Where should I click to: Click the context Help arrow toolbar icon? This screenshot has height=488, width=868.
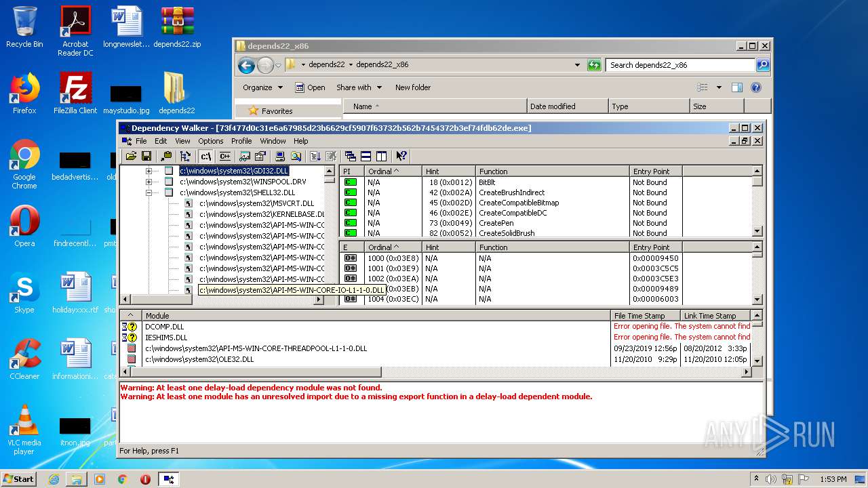click(401, 157)
